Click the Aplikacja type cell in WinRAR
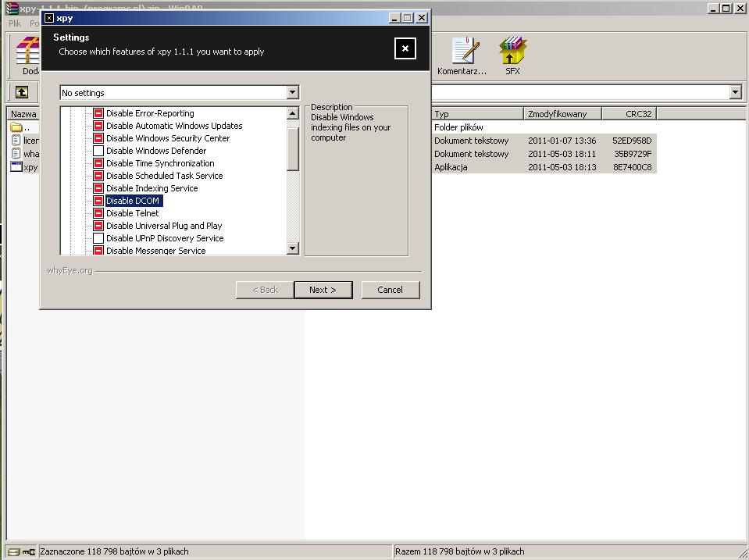 [x=451, y=167]
